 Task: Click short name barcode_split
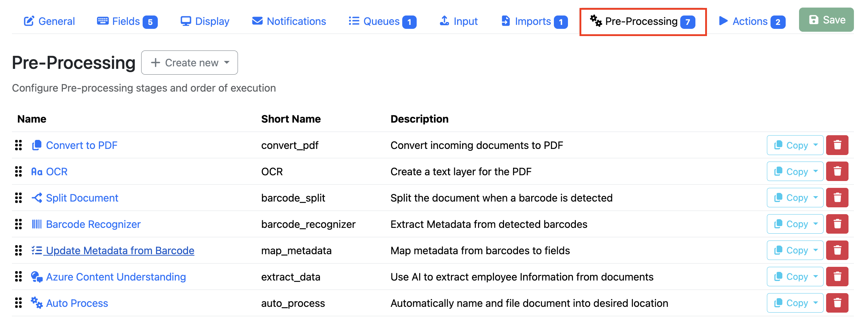[293, 198]
